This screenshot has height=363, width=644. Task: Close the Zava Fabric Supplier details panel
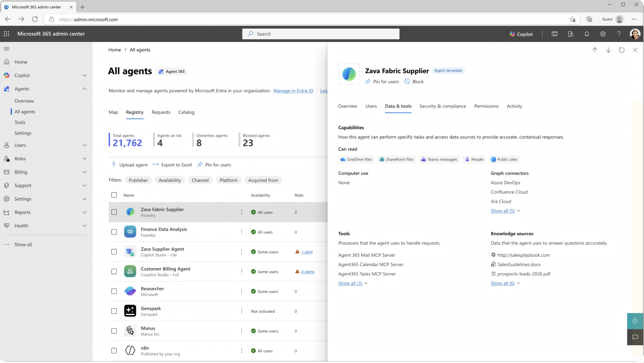635,50
